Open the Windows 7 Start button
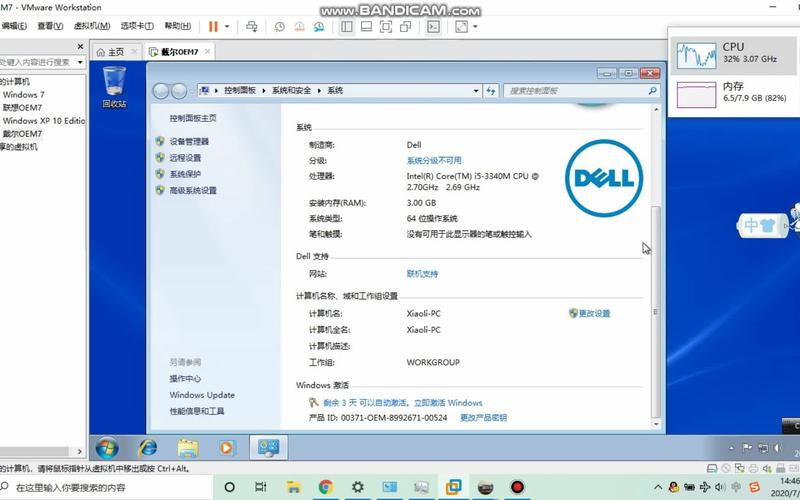 coord(107,447)
